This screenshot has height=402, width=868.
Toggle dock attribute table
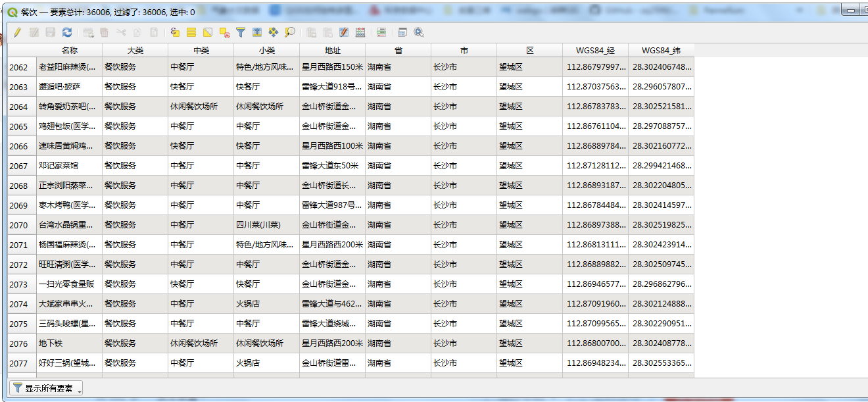tap(402, 32)
